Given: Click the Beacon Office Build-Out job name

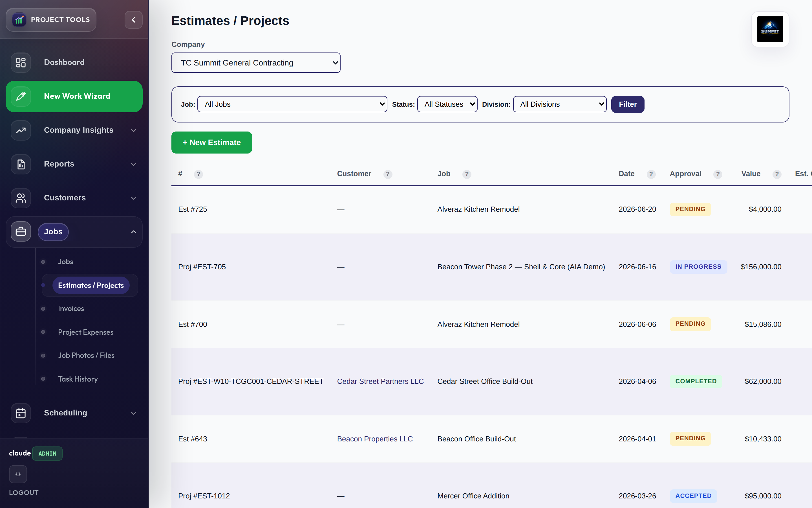Looking at the screenshot, I should coord(476,439).
